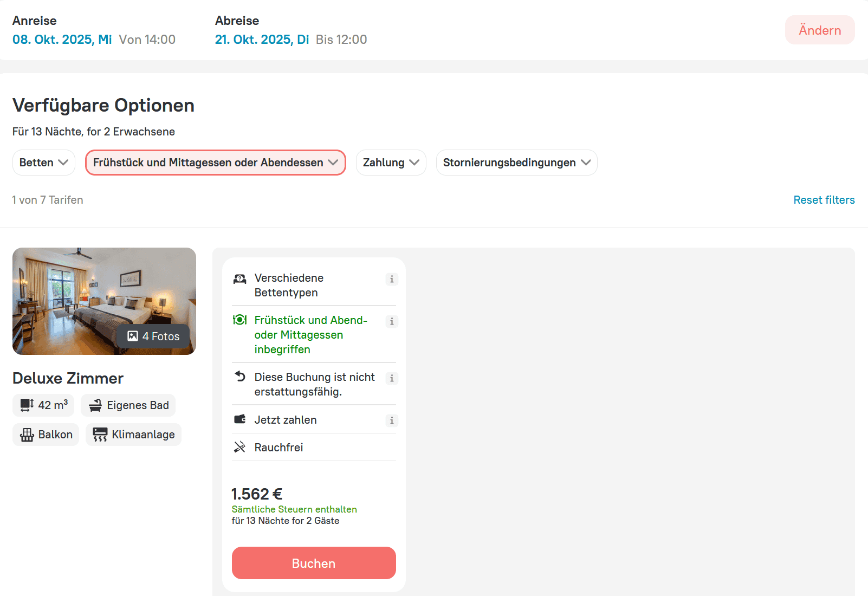Click the refund arrow icon
The image size is (868, 596).
tap(239, 376)
